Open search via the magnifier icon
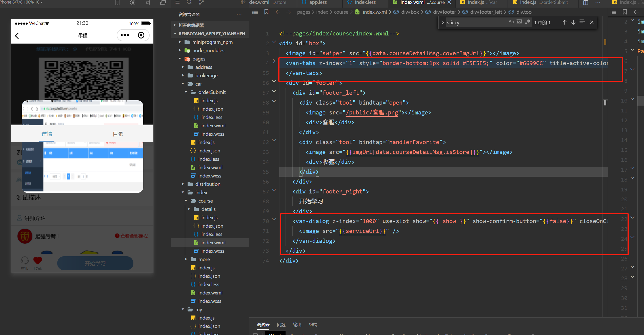 [x=189, y=2]
